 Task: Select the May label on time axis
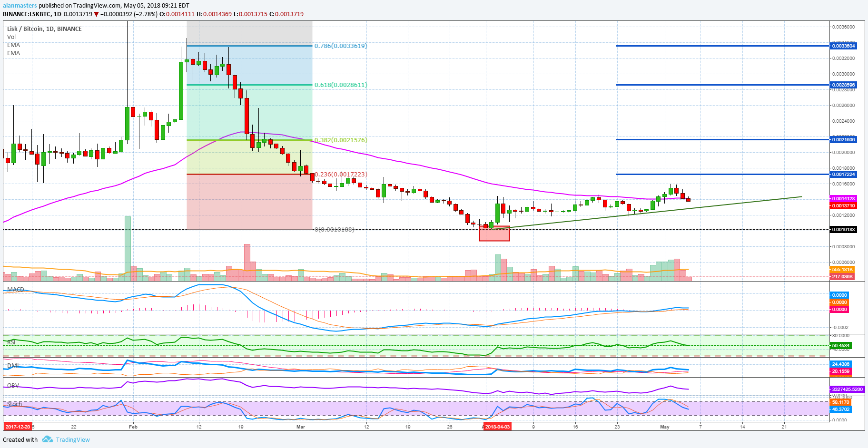click(x=665, y=427)
